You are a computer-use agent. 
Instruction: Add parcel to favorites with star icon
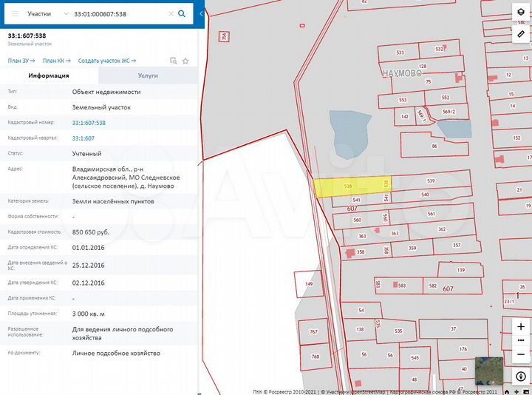(x=185, y=61)
